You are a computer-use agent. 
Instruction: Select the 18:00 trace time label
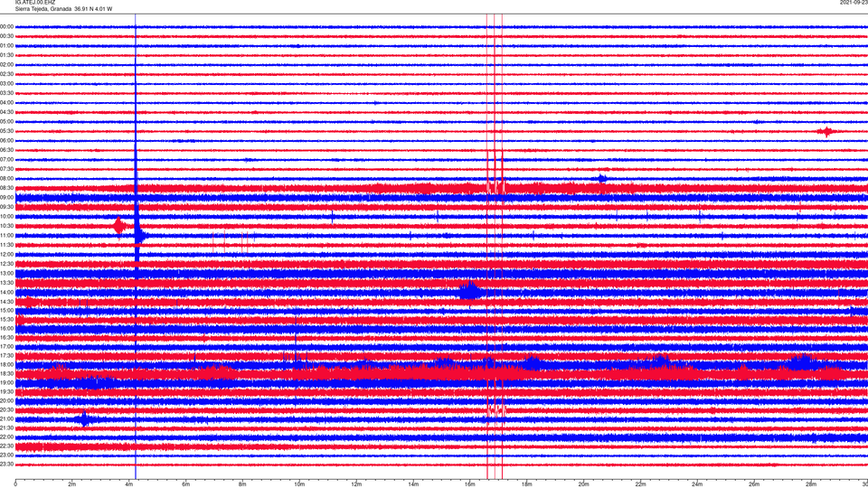[6, 364]
